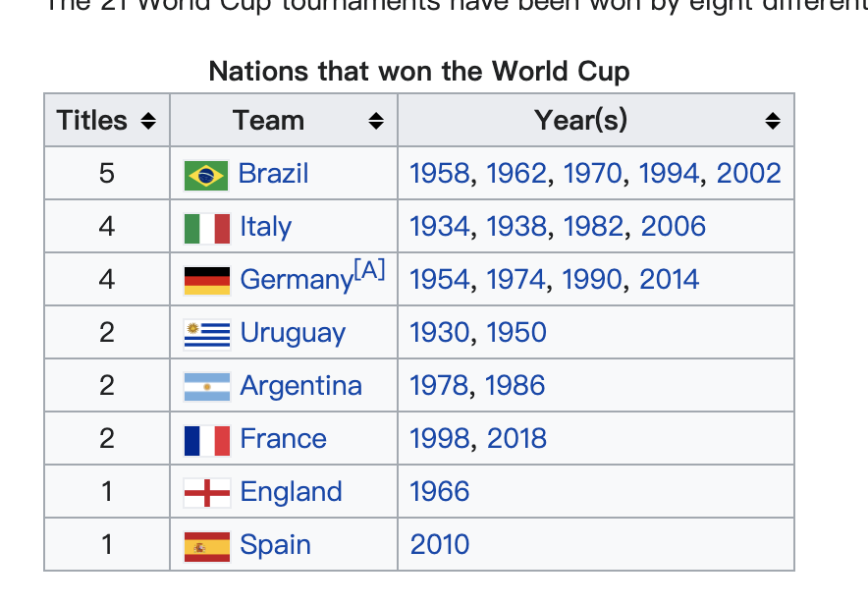Open the 1930 year link
This screenshot has height=605, width=868.
(440, 332)
